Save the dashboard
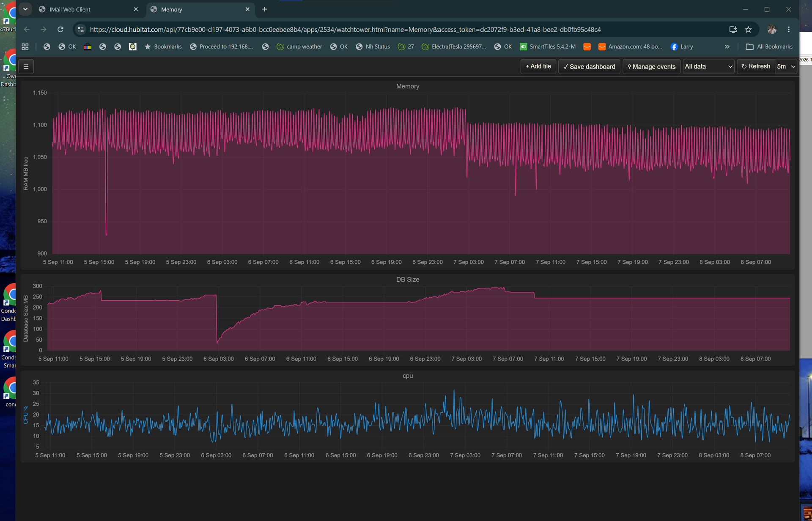Screen dimensions: 812x521 point(589,66)
